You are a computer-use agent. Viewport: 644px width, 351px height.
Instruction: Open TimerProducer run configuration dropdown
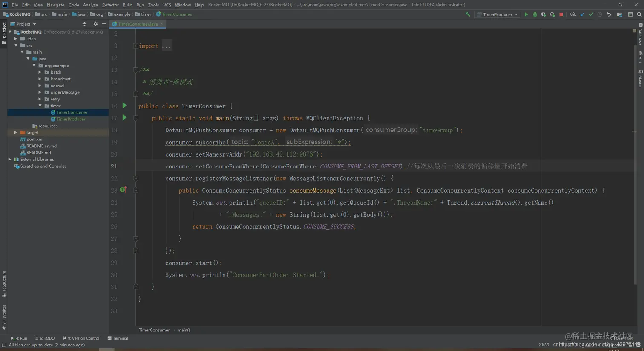click(497, 14)
